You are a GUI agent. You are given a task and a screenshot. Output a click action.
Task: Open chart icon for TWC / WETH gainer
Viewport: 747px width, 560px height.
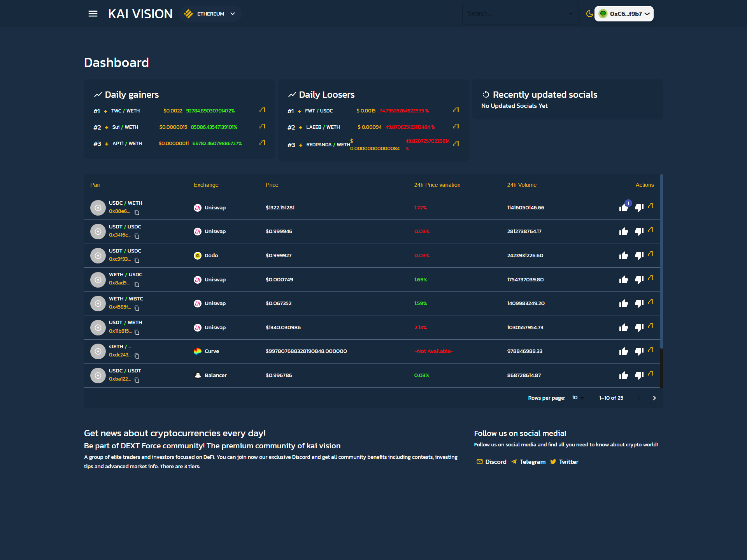262,110
